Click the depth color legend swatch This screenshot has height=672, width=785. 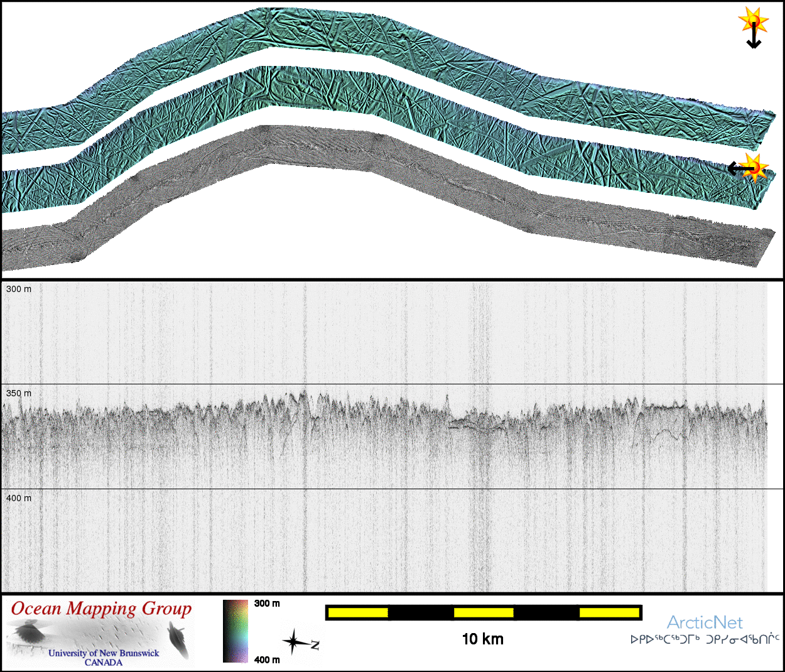point(235,631)
